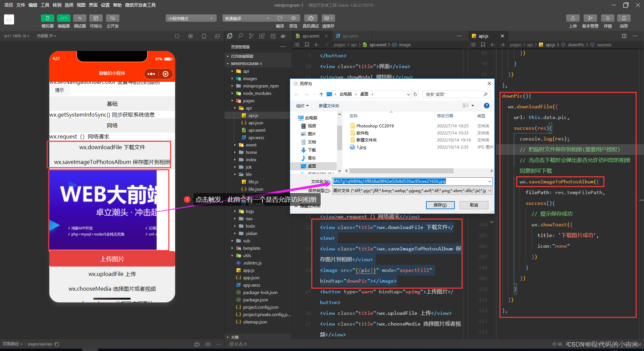Click the dialog refresh path icon
Viewport: 644px width, 351px height.
(415, 94)
